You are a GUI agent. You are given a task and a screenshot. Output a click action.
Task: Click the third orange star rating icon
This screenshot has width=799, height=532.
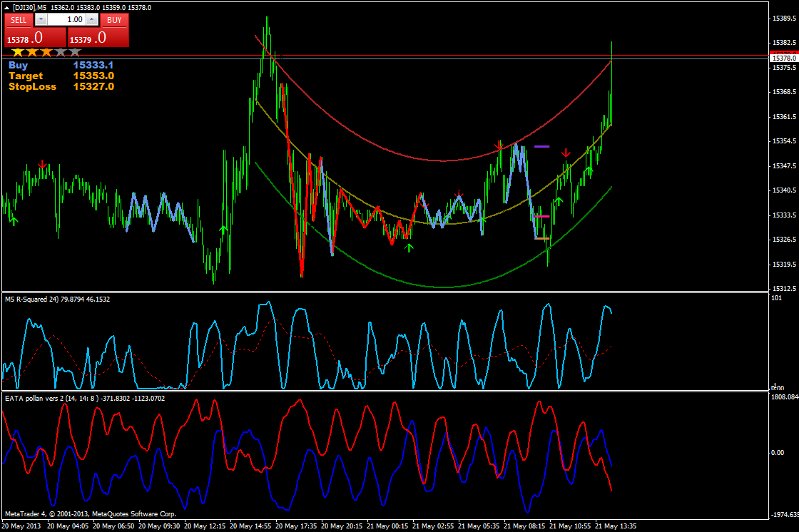[46, 52]
